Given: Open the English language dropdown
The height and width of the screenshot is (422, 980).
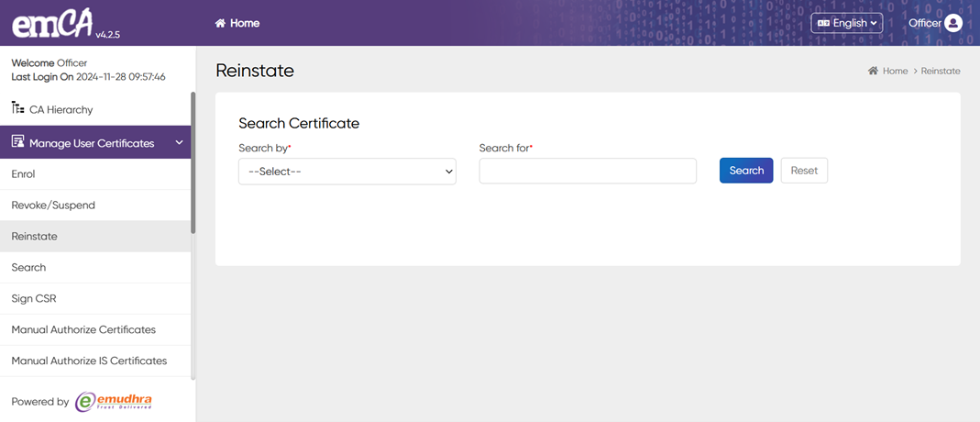Looking at the screenshot, I should (846, 23).
